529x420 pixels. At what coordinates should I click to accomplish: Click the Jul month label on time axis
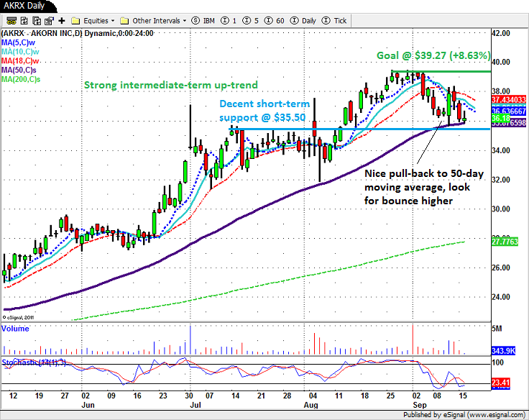[x=195, y=405]
